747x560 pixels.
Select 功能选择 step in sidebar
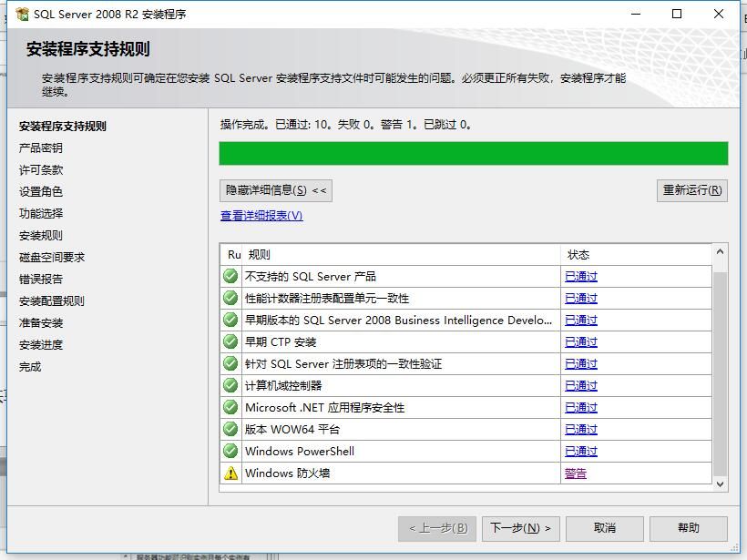pyautogui.click(x=41, y=213)
